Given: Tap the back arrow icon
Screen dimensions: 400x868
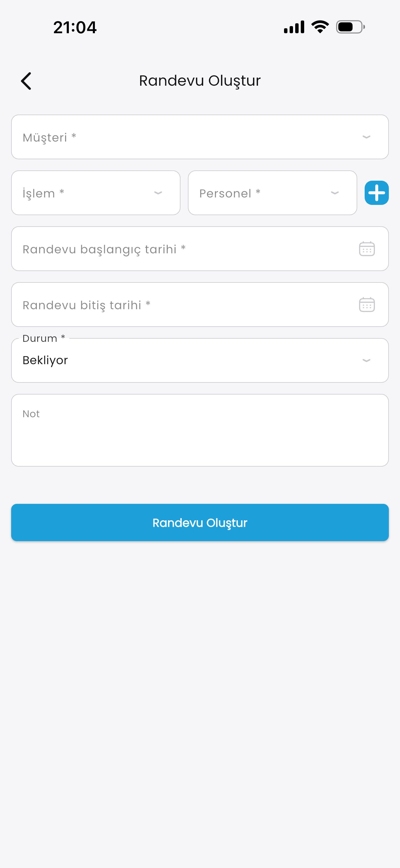Looking at the screenshot, I should click(26, 81).
